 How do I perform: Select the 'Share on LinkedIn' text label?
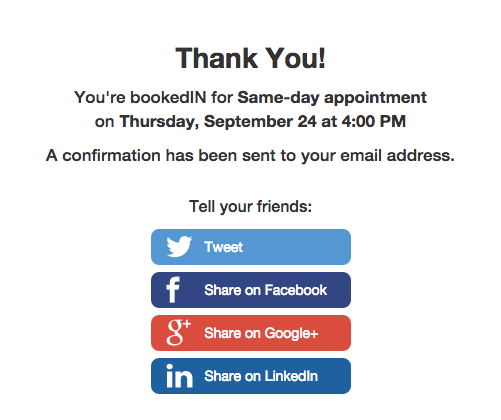click(261, 376)
